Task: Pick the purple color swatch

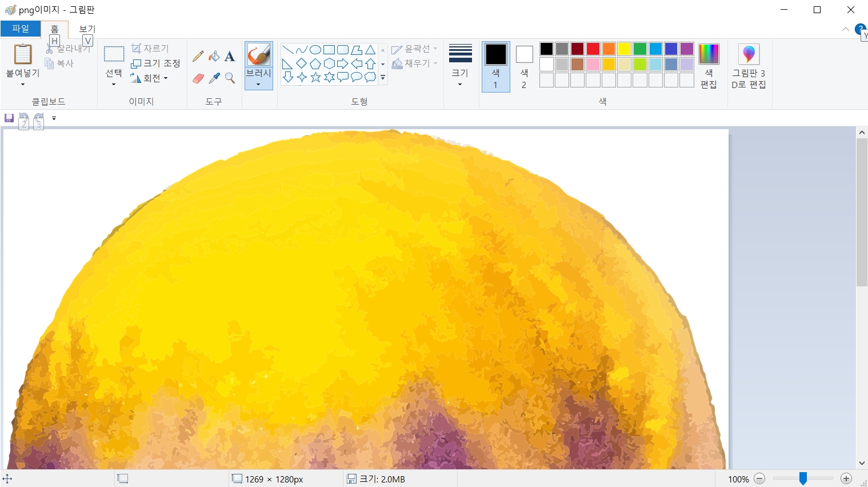Action: (687, 49)
